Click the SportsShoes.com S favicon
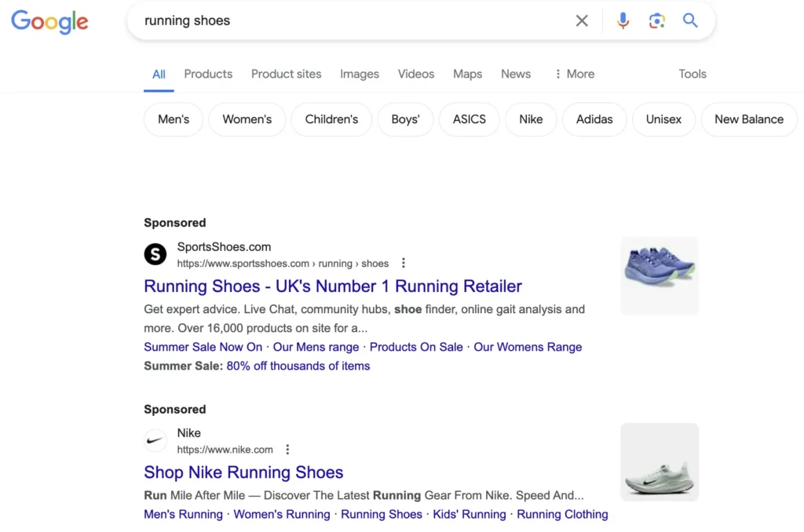 pos(155,254)
